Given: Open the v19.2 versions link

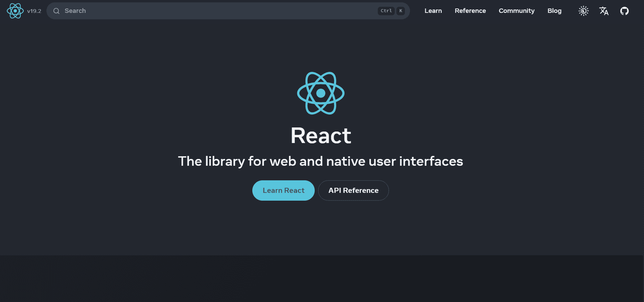Looking at the screenshot, I should tap(34, 11).
